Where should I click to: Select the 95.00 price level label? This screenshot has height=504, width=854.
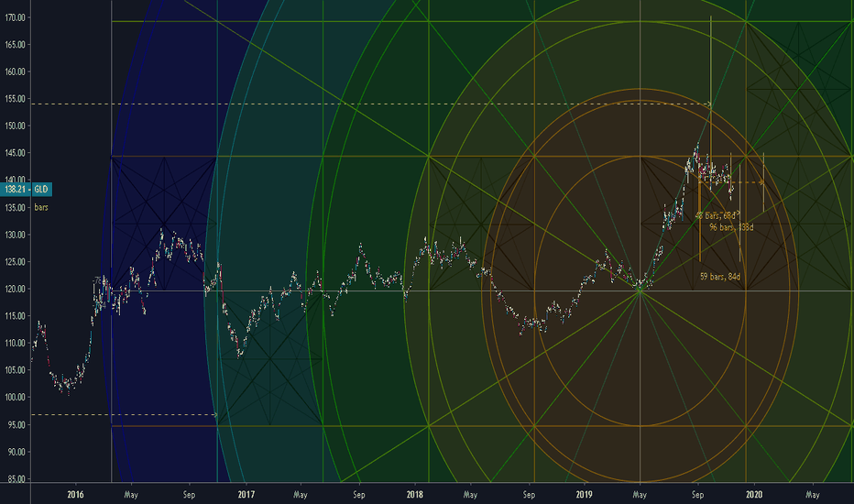16,425
